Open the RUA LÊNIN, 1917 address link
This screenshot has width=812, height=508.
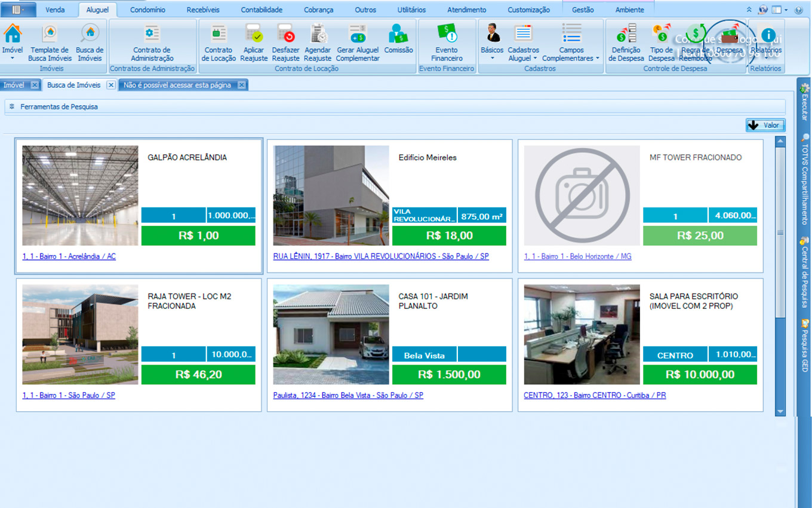tap(381, 256)
